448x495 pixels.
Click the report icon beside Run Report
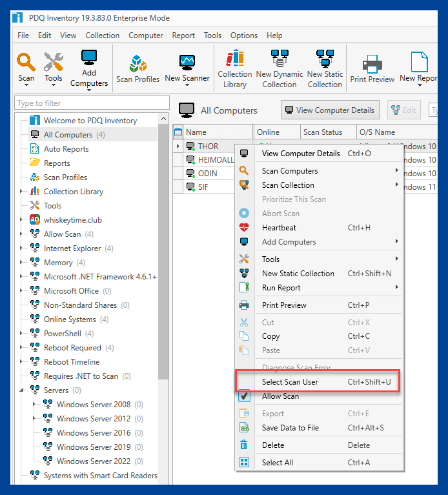[x=244, y=287]
